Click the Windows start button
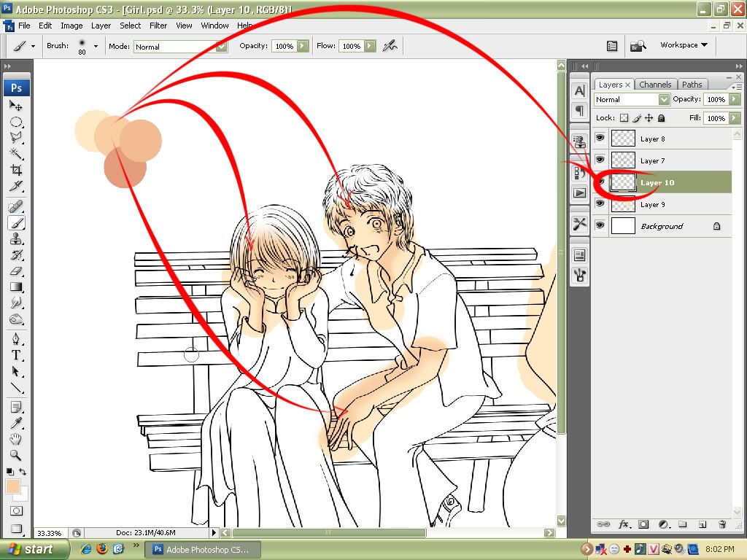This screenshot has width=747, height=560. [x=34, y=549]
